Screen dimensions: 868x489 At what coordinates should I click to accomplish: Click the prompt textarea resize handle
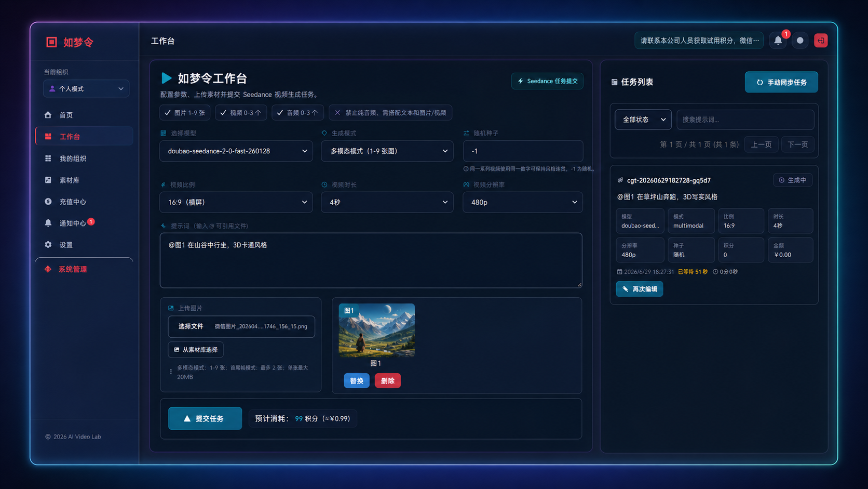pos(579,285)
